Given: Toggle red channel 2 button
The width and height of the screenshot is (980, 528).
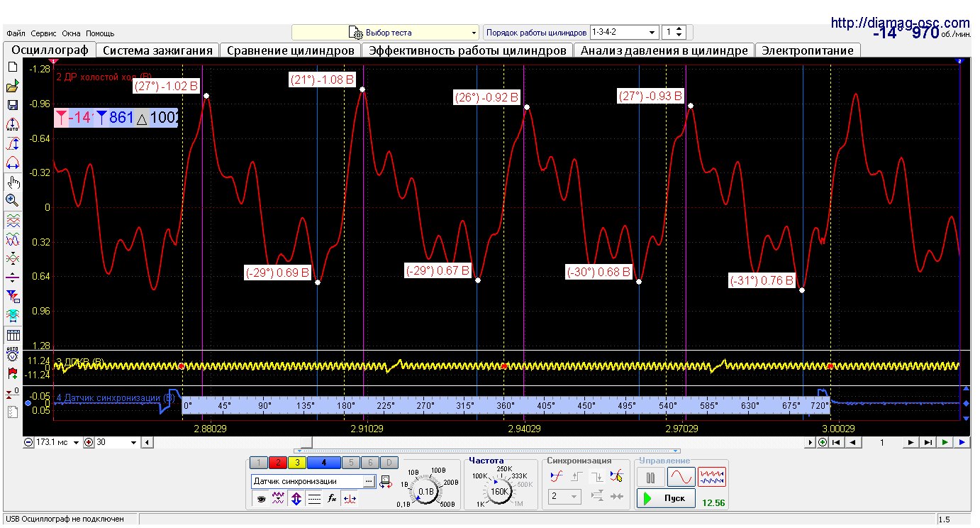Looking at the screenshot, I should pos(278,463).
